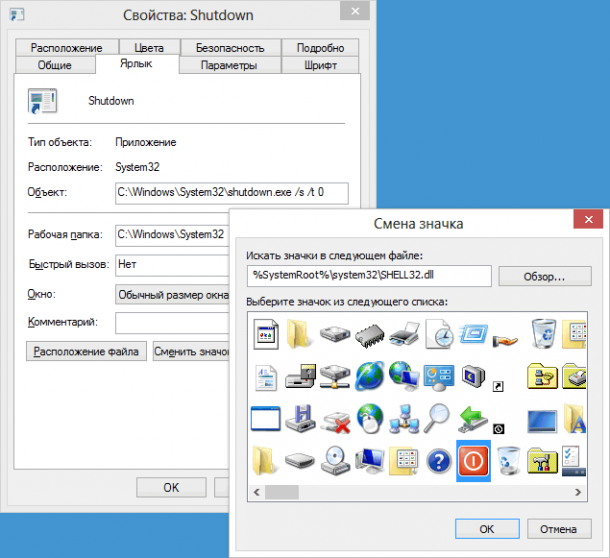Click into the Объект target path field
610x558 pixels.
232,192
